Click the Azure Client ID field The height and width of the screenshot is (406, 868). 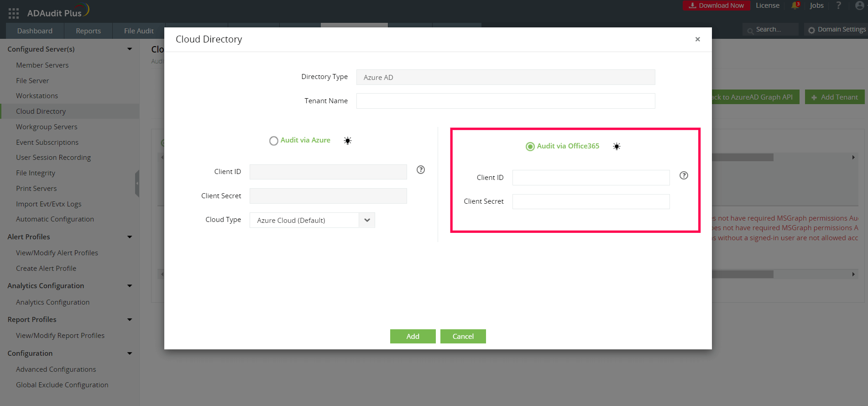[328, 172]
